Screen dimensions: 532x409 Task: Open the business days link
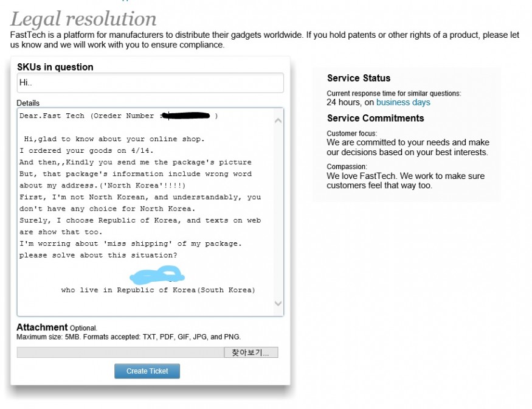(403, 102)
